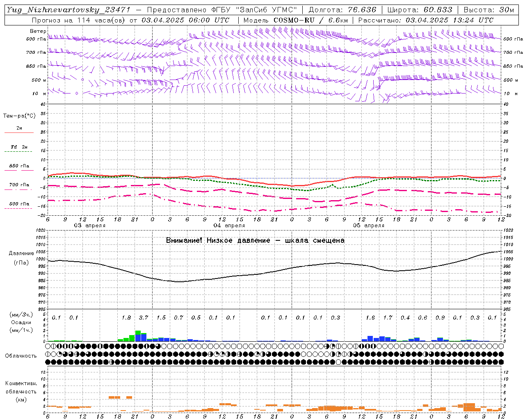Click the station title Yug_Nizhnevartovsky_23471
Screen dimensions: 525x420
click(x=68, y=10)
